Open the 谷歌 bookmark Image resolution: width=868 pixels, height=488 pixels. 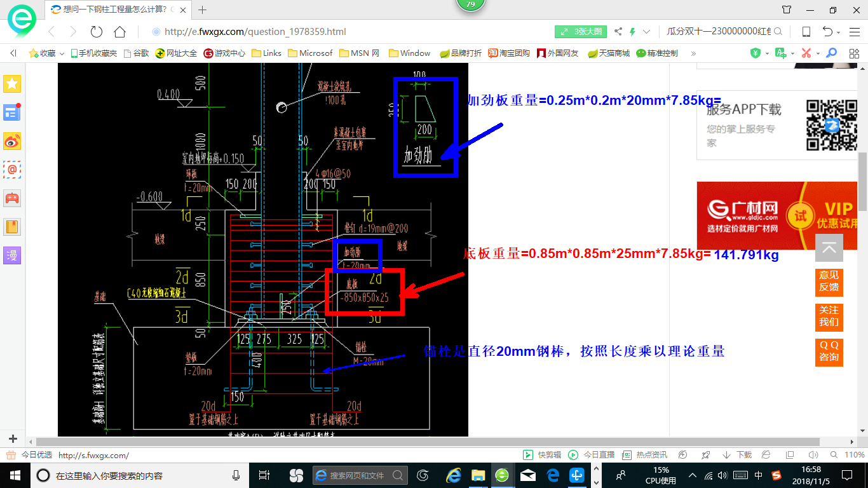(x=136, y=53)
